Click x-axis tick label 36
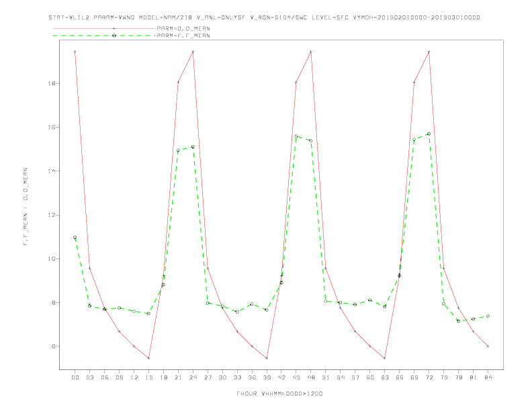532x411 pixels. point(252,377)
